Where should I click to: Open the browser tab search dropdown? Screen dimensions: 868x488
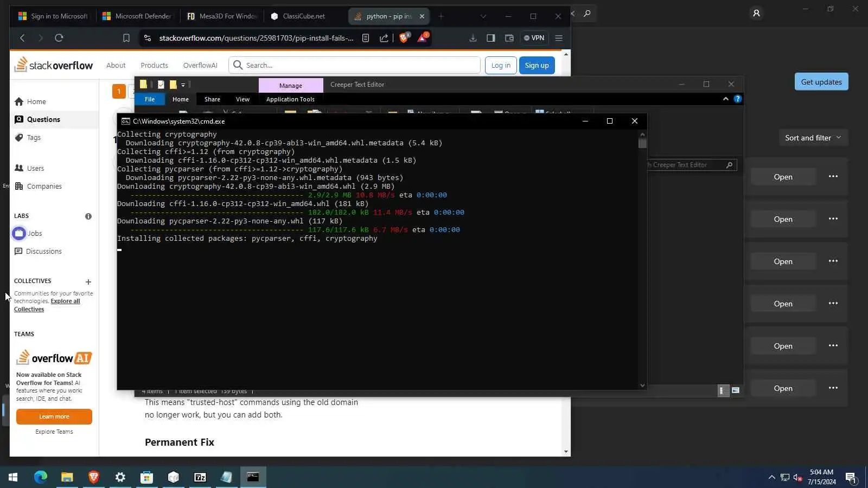click(483, 16)
